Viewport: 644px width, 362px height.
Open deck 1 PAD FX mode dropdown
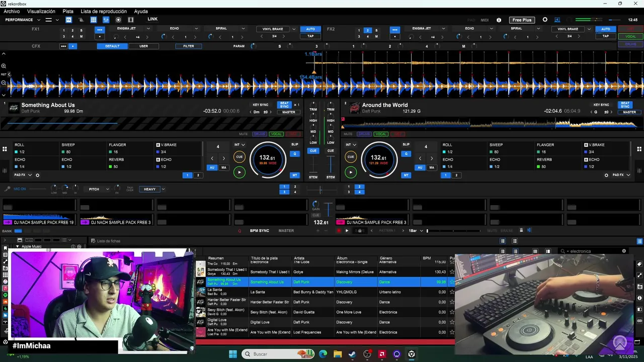point(23,175)
